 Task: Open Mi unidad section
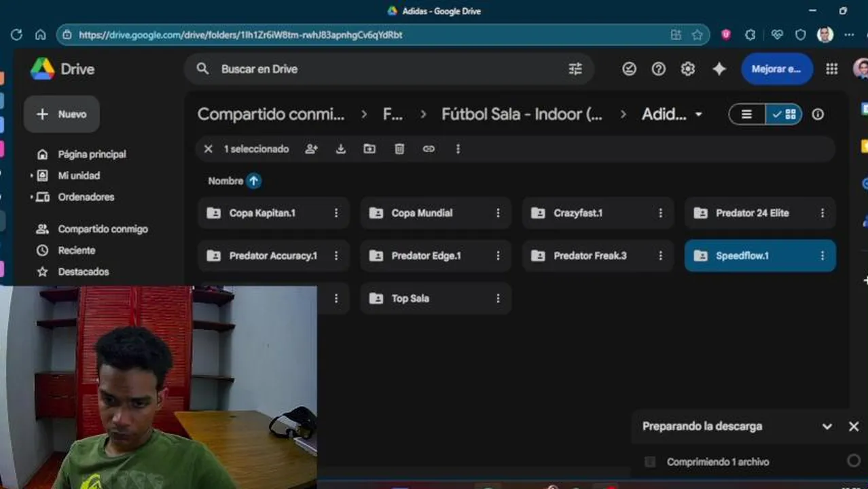[79, 175]
